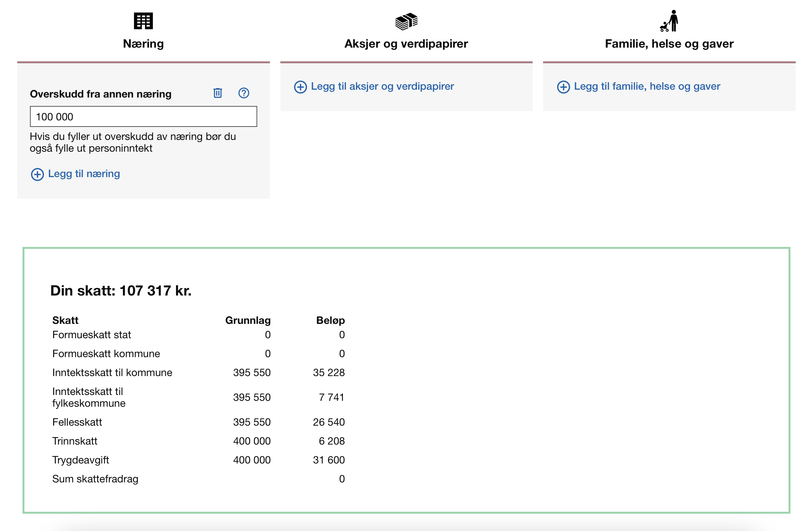Open help question mark for Overskudd field
This screenshot has width=812, height=531.
pyautogui.click(x=244, y=93)
